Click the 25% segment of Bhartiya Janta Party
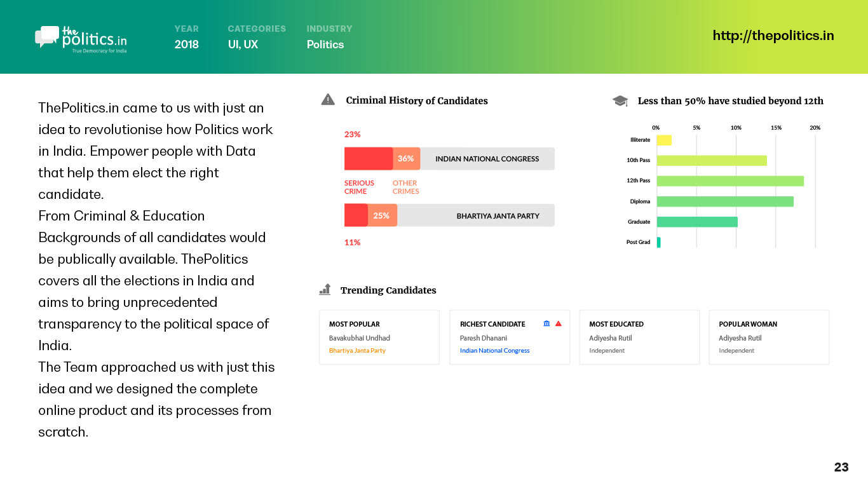Image resolution: width=868 pixels, height=488 pixels. click(382, 215)
